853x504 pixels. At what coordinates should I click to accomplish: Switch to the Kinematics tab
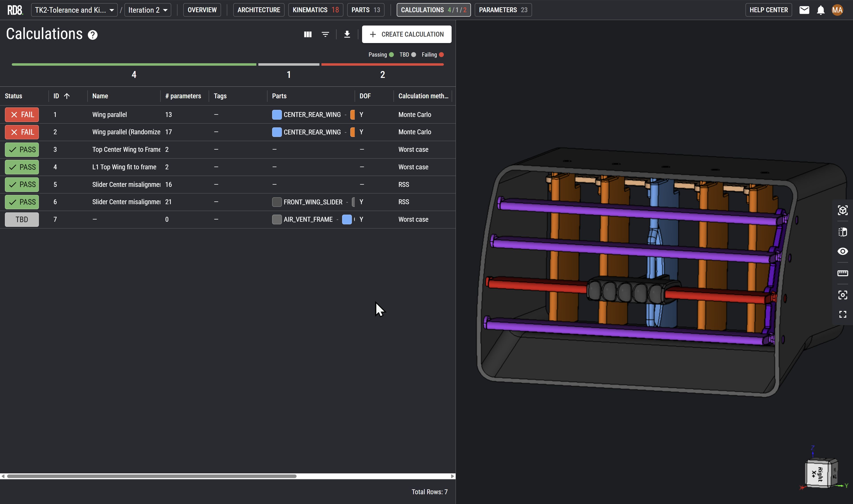[x=315, y=10]
